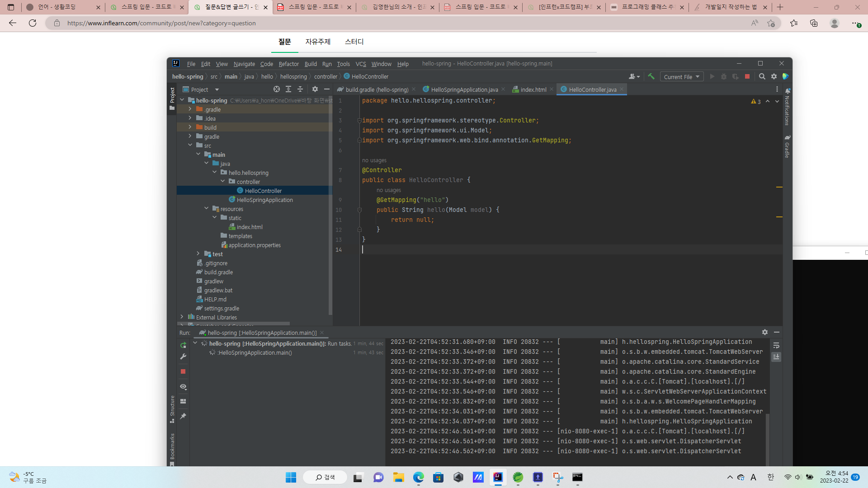Select application.properties in project tree
Viewport: 868px width, 488px height.
tap(254, 245)
